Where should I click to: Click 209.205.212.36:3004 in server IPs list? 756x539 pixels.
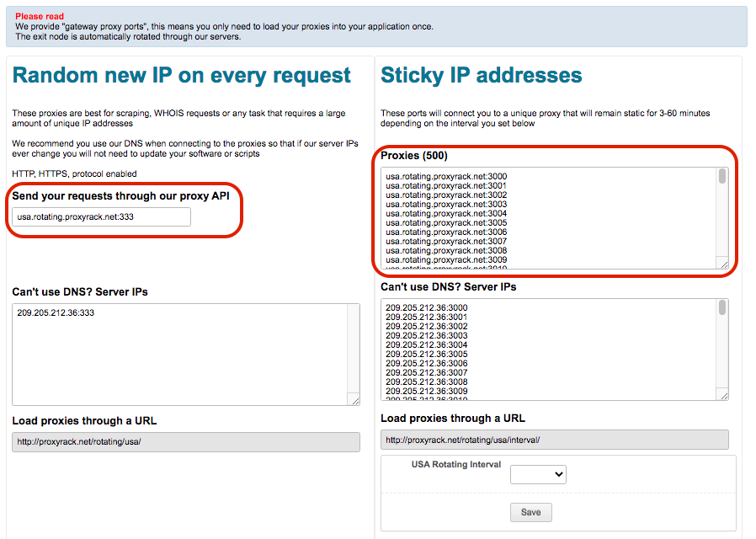[427, 344]
